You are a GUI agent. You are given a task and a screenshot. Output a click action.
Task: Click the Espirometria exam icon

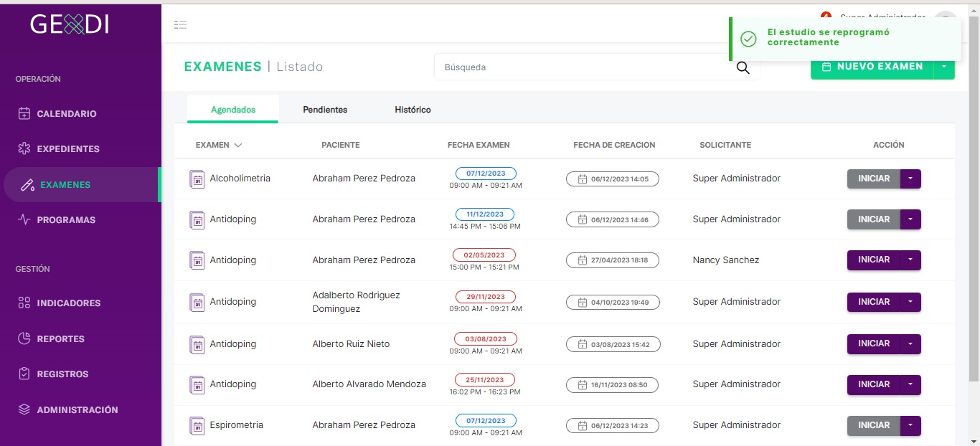tap(197, 425)
